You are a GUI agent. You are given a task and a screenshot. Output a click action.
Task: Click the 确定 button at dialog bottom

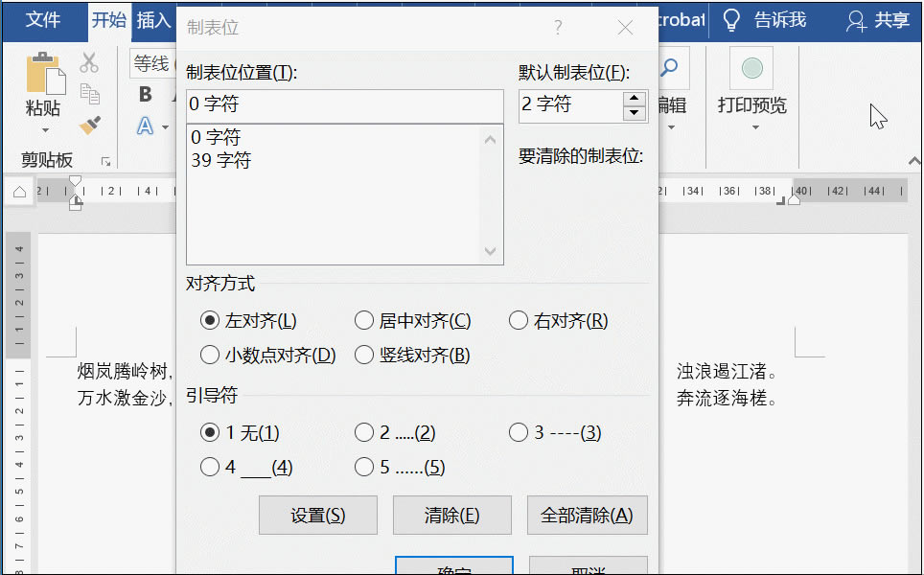[454, 566]
